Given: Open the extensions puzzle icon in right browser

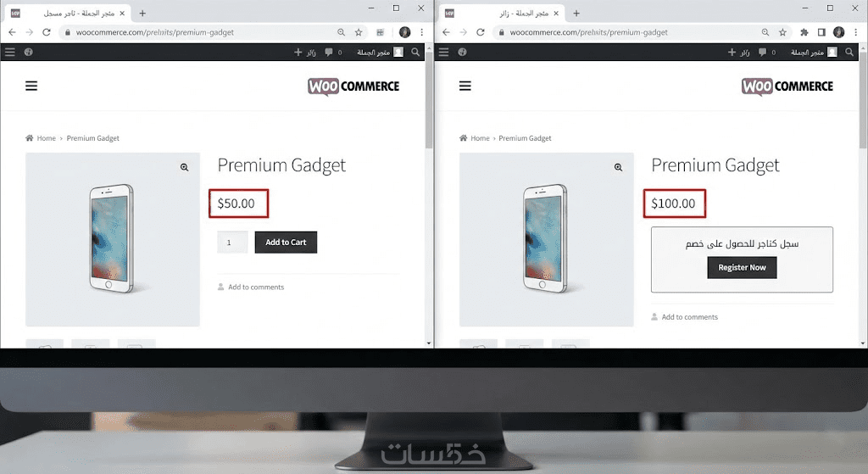Looking at the screenshot, I should 804,32.
